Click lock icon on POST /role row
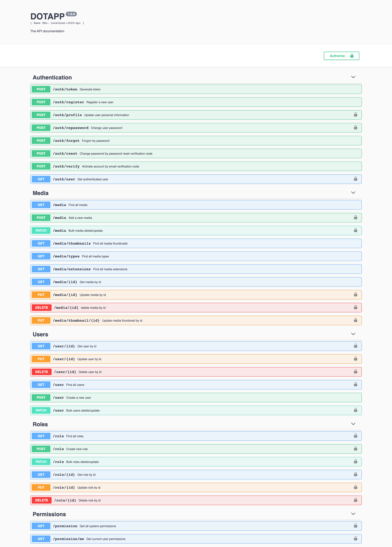The width and height of the screenshot is (392, 547). 355,449
